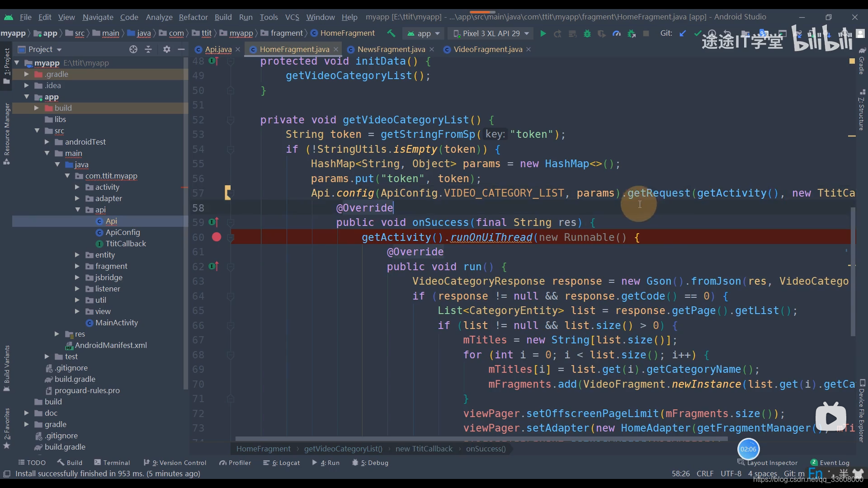Toggle the breakpoint on line 60

(x=217, y=237)
